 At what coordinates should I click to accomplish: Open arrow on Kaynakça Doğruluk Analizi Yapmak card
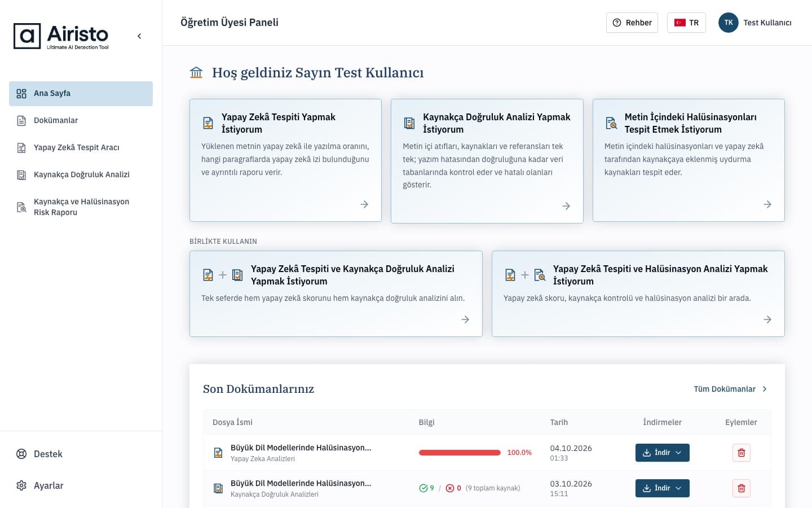pyautogui.click(x=566, y=206)
